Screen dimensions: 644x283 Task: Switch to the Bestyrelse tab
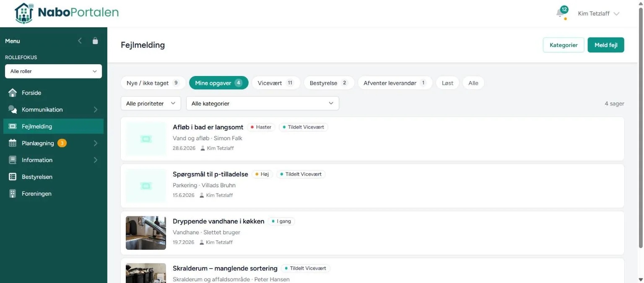pos(329,83)
